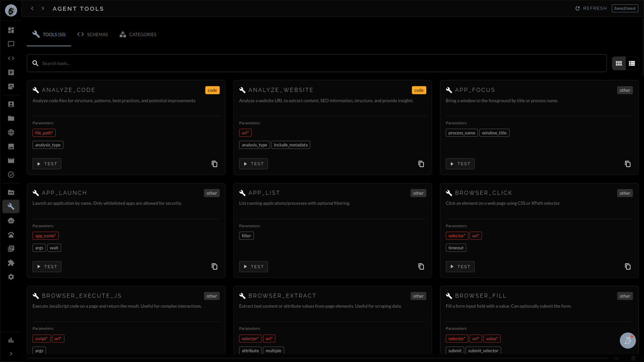The image size is (644, 362).
Task: Switch to grid view layout
Action: pyautogui.click(x=619, y=63)
